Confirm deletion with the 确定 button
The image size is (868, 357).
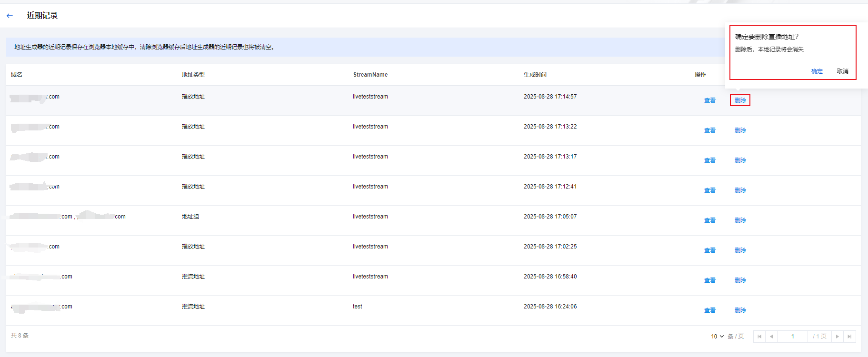pyautogui.click(x=817, y=71)
